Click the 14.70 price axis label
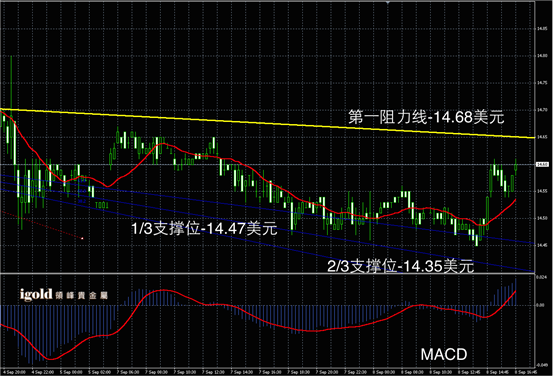This screenshot has width=553, height=376. point(542,110)
